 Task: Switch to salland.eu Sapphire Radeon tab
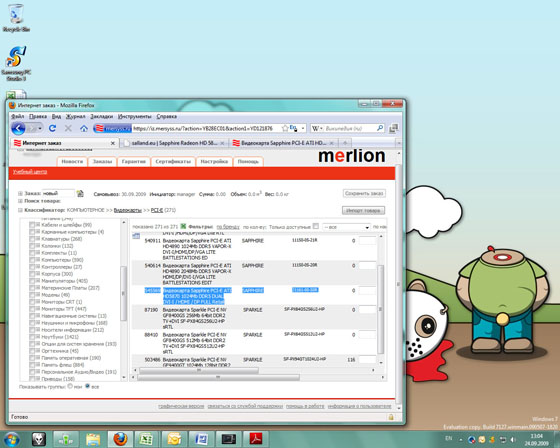(174, 143)
